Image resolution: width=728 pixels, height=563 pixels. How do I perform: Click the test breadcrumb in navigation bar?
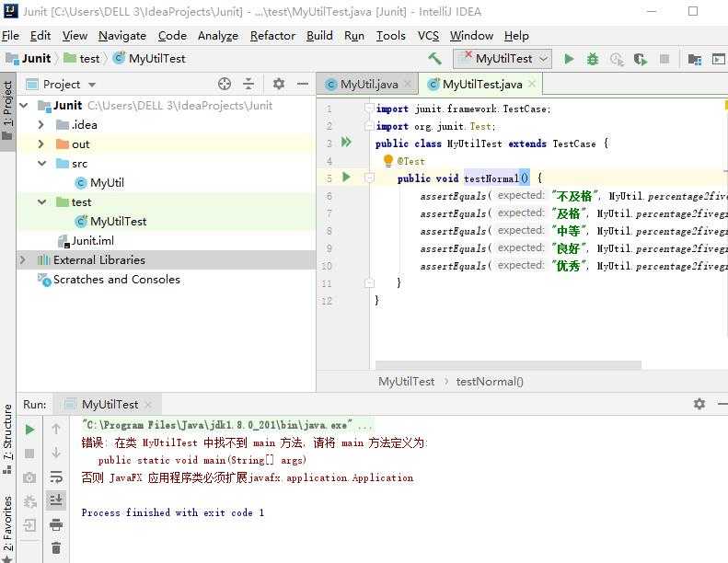coord(82,59)
